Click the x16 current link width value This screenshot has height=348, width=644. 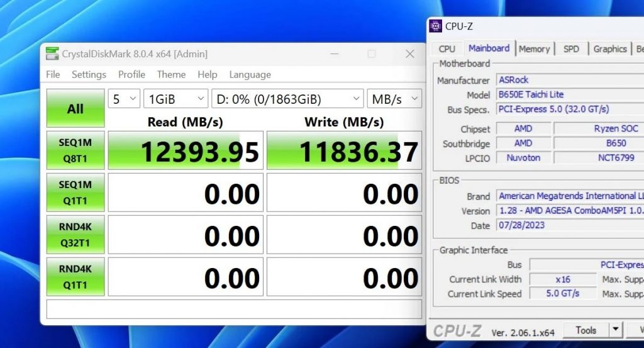click(563, 279)
